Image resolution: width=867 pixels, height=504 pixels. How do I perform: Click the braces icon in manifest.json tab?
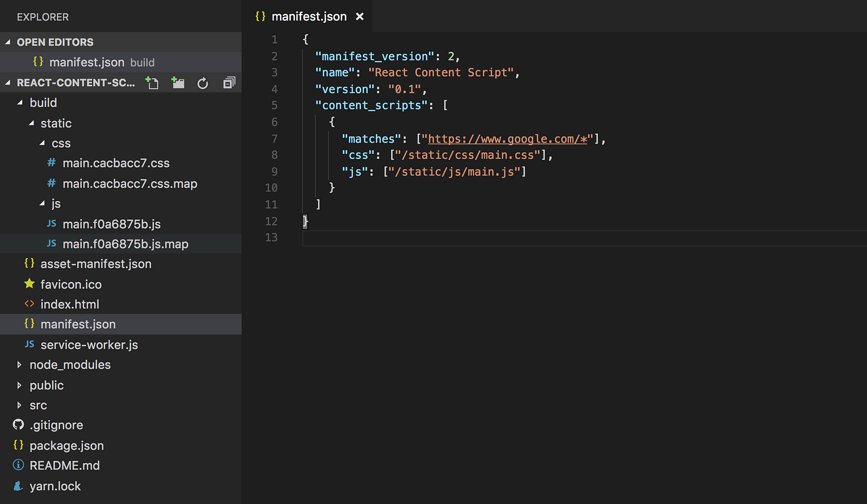click(261, 16)
